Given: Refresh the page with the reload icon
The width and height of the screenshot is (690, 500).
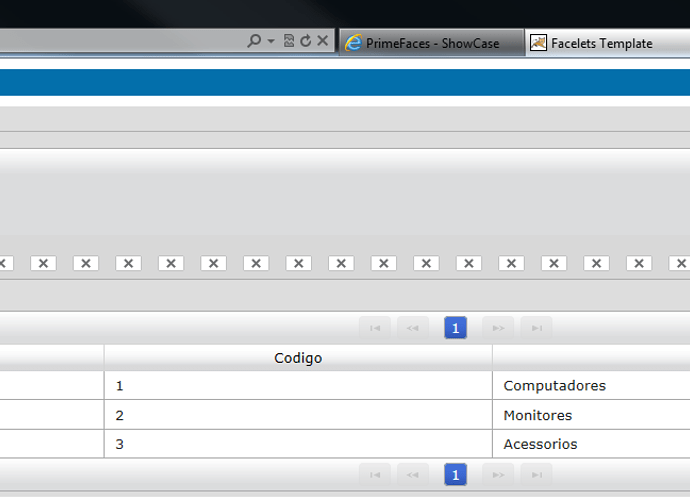Looking at the screenshot, I should [305, 41].
